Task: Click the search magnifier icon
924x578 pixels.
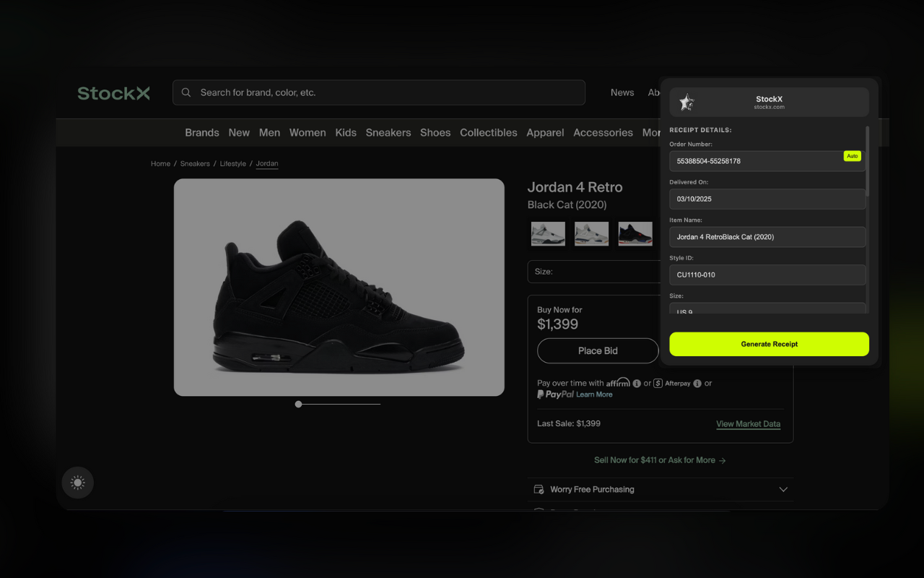Action: (x=186, y=92)
